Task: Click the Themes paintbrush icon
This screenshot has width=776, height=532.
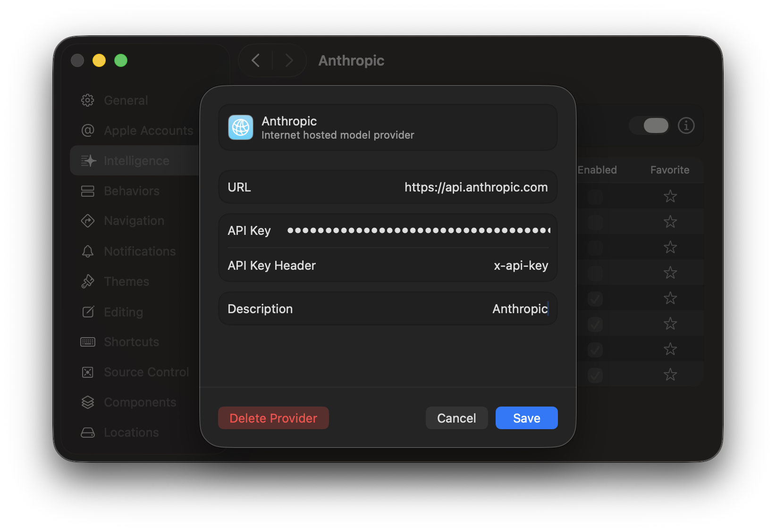Action: [x=88, y=281]
